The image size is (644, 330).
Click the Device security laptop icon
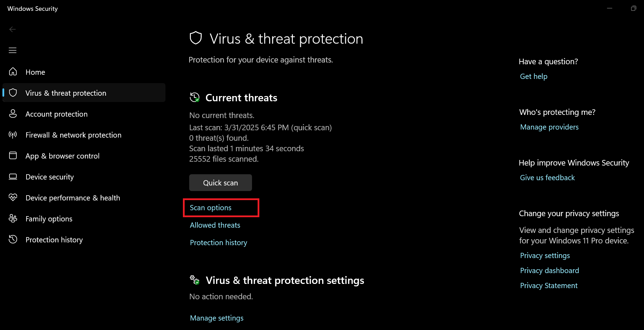(13, 177)
